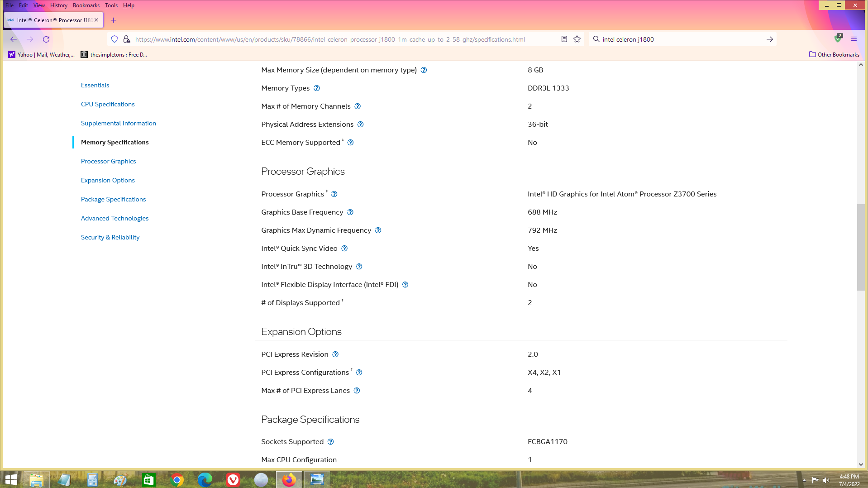
Task: Jump to Expansion Options sidebar link
Action: point(108,180)
